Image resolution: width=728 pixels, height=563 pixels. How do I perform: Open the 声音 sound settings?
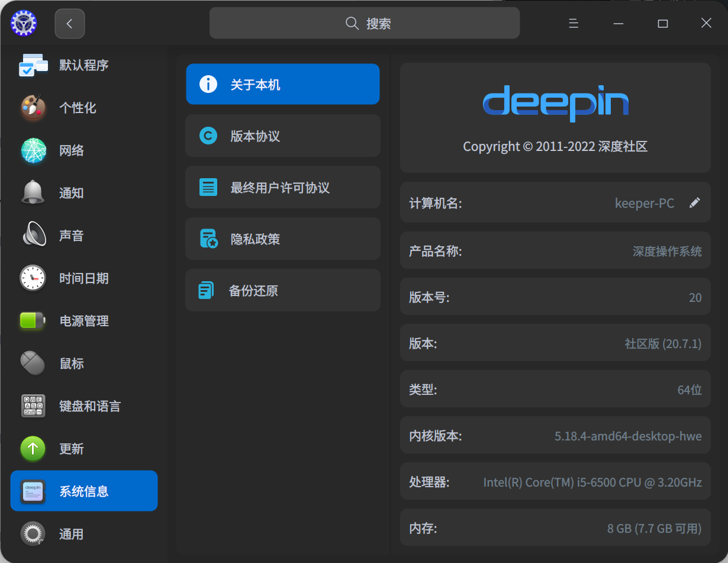(83, 235)
